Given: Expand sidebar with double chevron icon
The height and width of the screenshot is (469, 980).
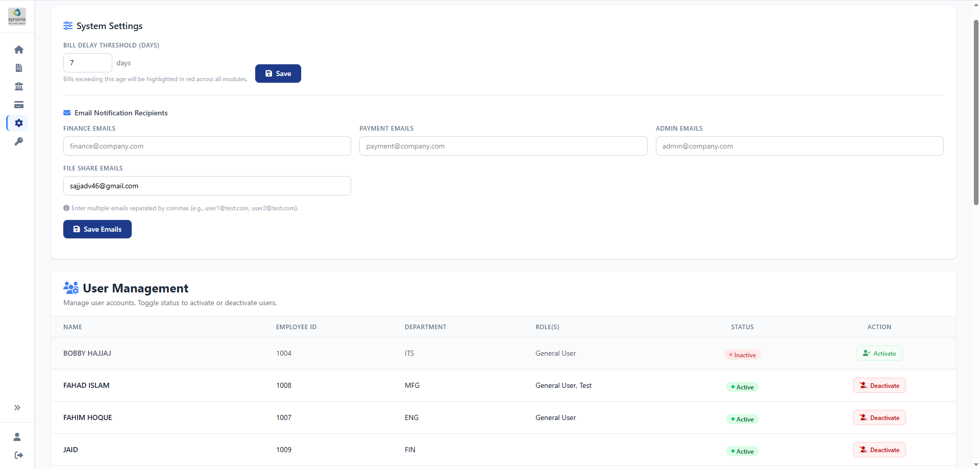Looking at the screenshot, I should point(17,407).
